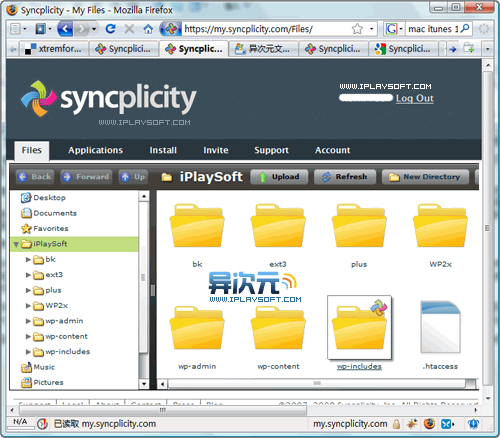500x438 pixels.
Task: Open the bk folder thumbnail
Action: (x=197, y=226)
